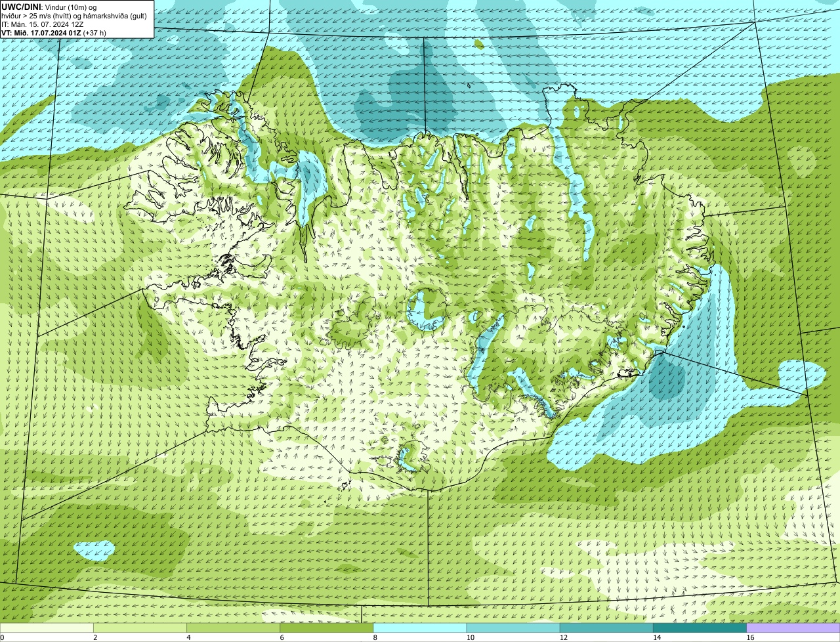Viewport: 840px width, 642px height.
Task: Click the '0' label on the color scale
Action: tap(2, 637)
